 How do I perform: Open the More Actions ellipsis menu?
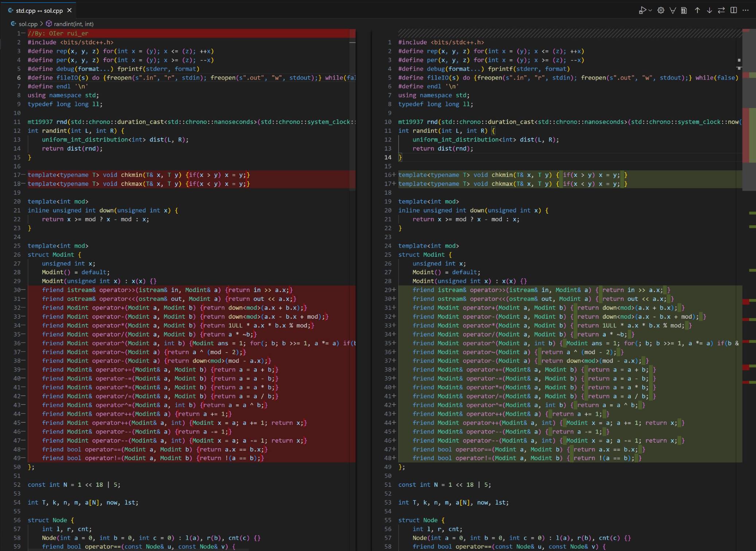coord(746,11)
